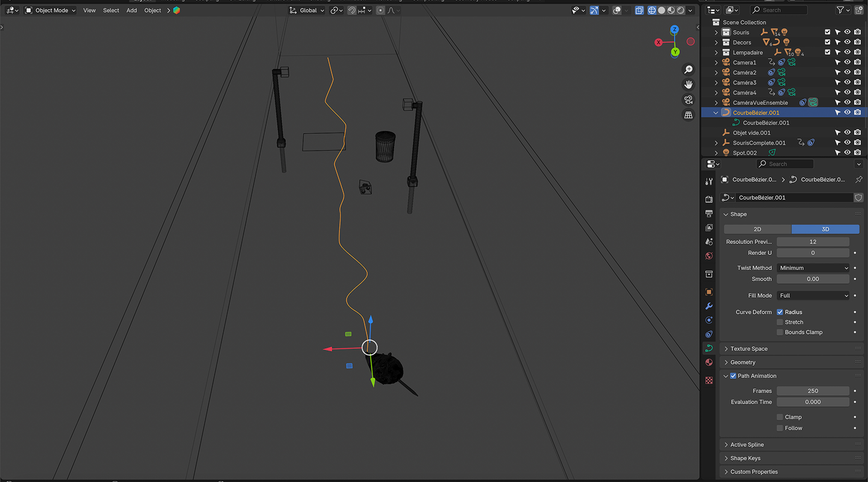Toggle camera view in viewport
Screen dimensions: 868x482
[688, 99]
